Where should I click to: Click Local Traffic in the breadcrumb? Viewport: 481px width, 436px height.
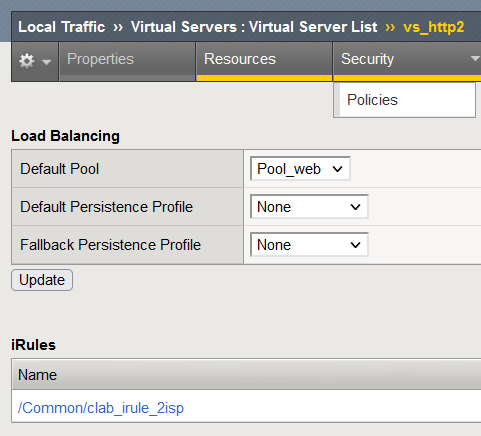click(x=62, y=27)
